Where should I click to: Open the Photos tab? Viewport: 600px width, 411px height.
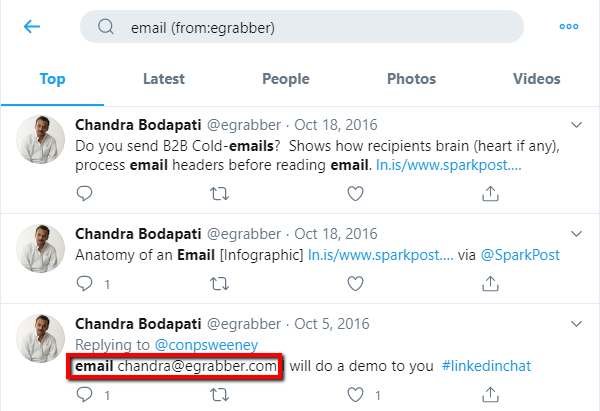[411, 79]
